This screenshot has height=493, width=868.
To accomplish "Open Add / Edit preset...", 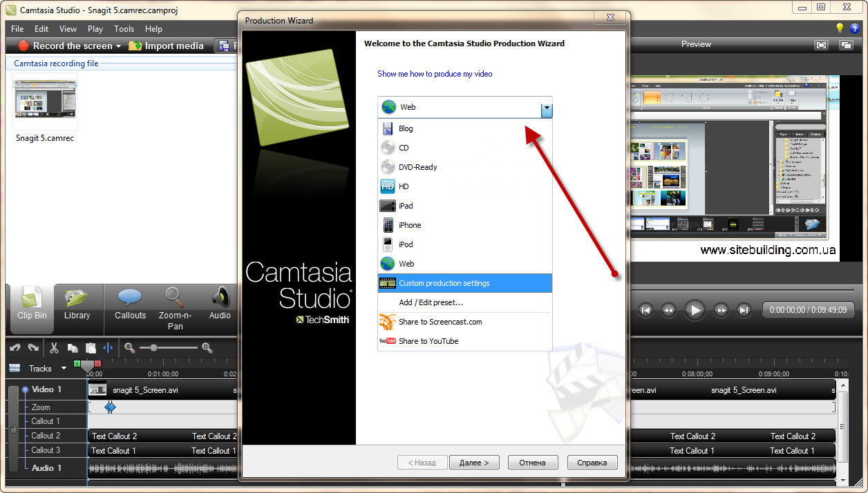I will coord(464,302).
